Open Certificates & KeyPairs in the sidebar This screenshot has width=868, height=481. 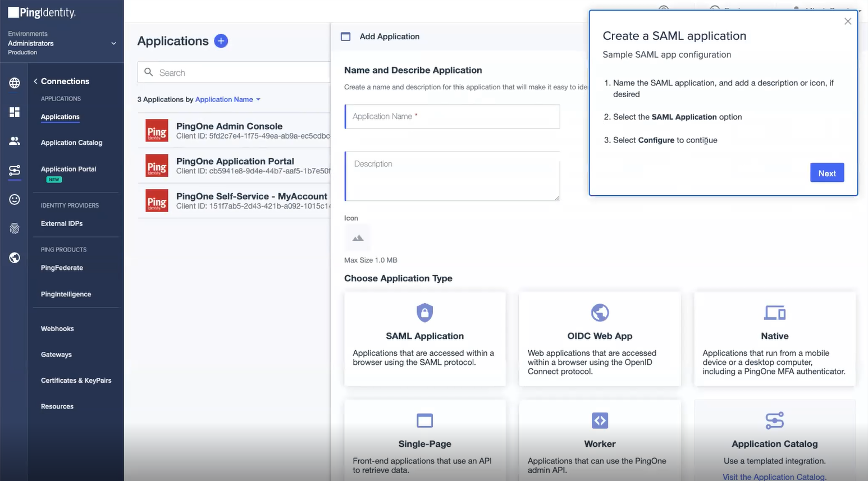tap(76, 381)
